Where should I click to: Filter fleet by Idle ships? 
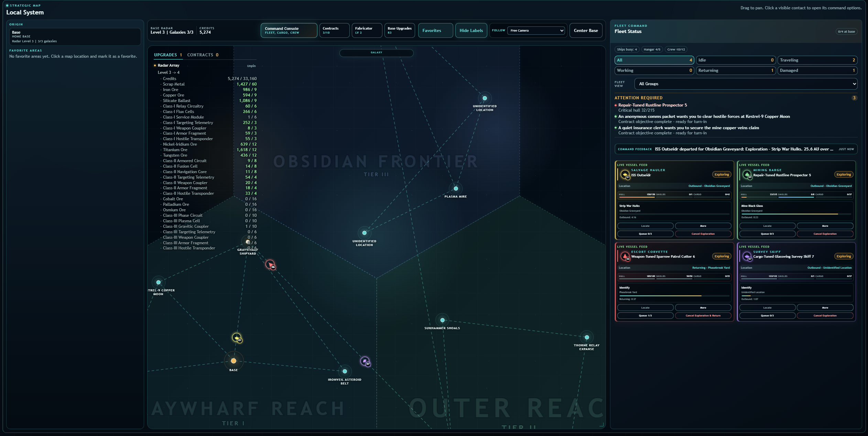coord(736,60)
